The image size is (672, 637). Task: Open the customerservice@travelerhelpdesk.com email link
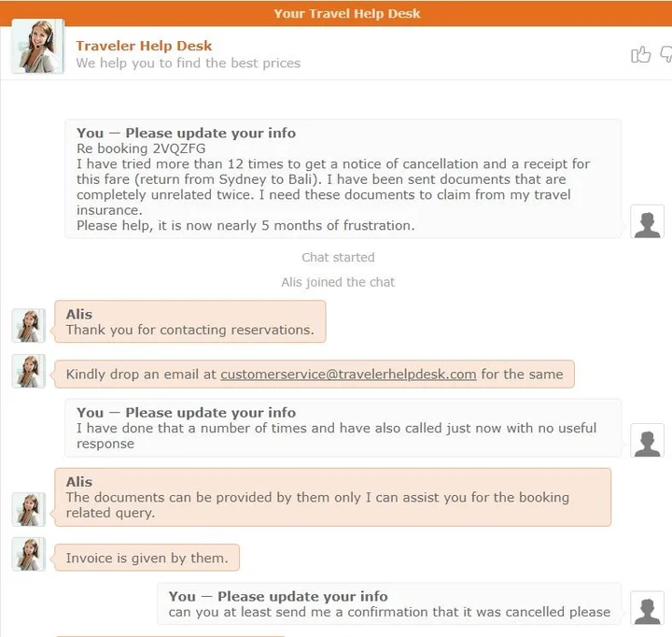(348, 374)
